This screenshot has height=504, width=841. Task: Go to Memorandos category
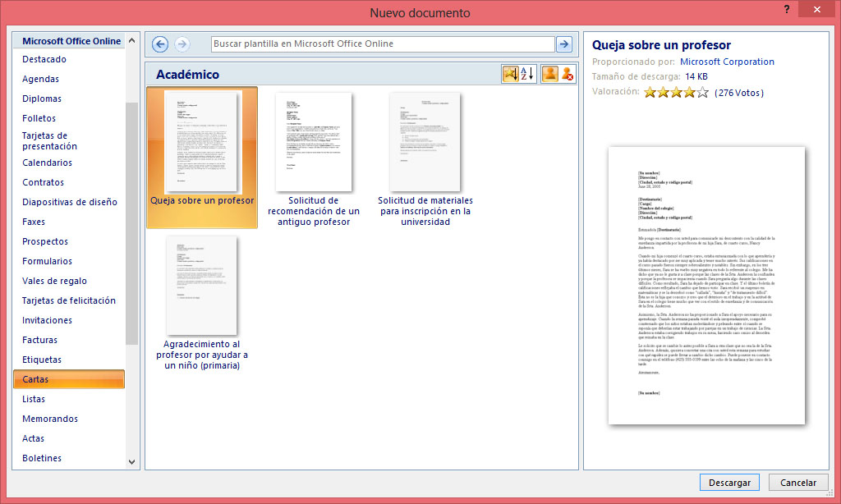(x=50, y=419)
